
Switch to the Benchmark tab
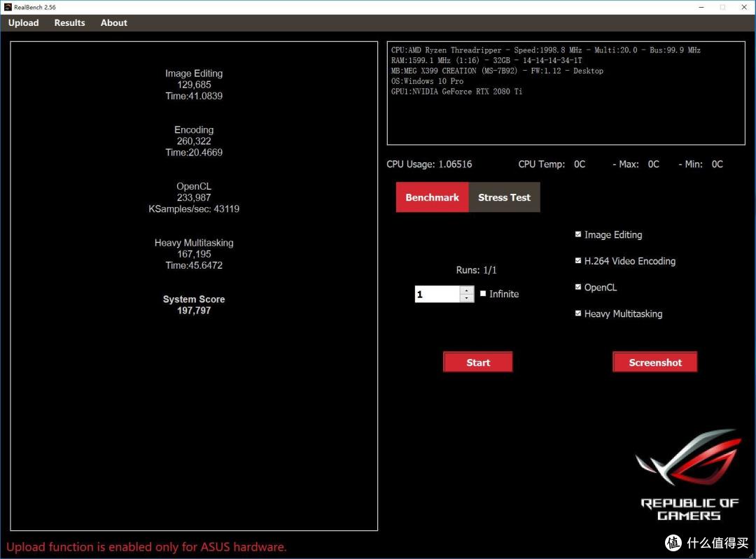click(x=432, y=197)
